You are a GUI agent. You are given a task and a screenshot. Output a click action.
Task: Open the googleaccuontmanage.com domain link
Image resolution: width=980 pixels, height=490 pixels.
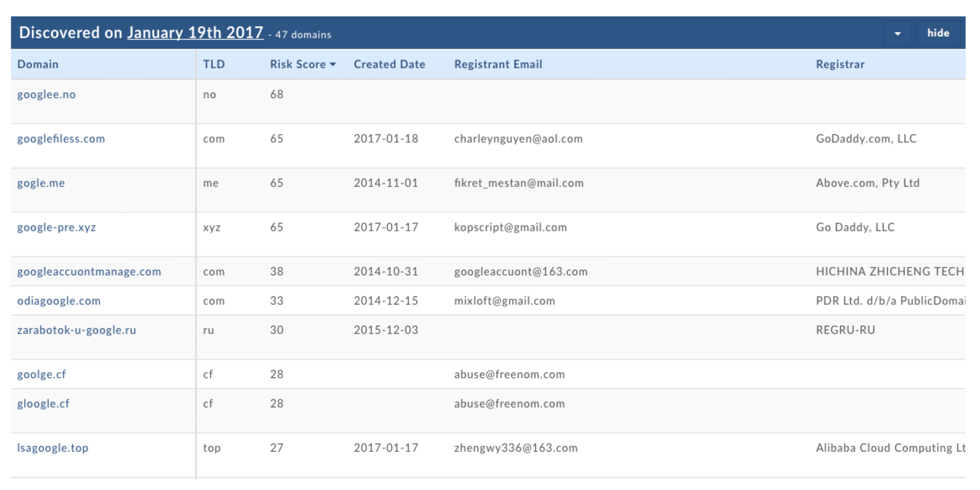point(89,272)
